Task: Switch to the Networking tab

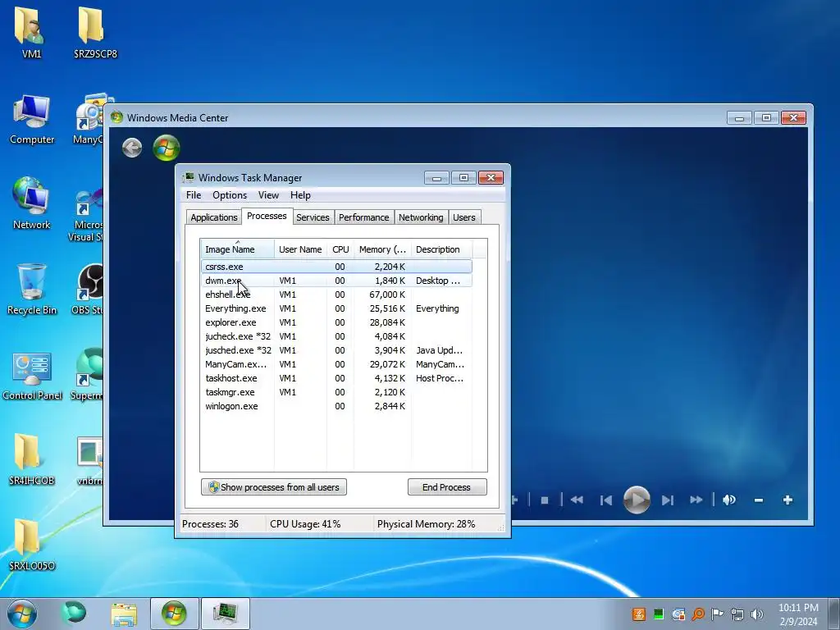Action: [x=421, y=217]
